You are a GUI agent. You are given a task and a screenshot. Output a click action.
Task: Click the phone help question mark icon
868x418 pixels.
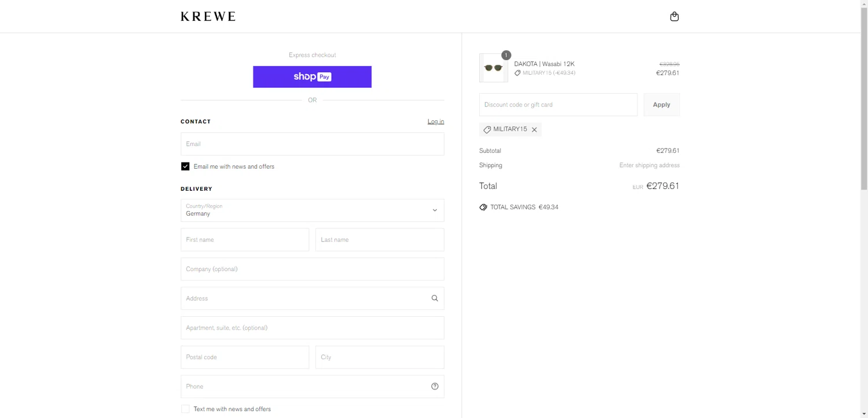(x=435, y=387)
